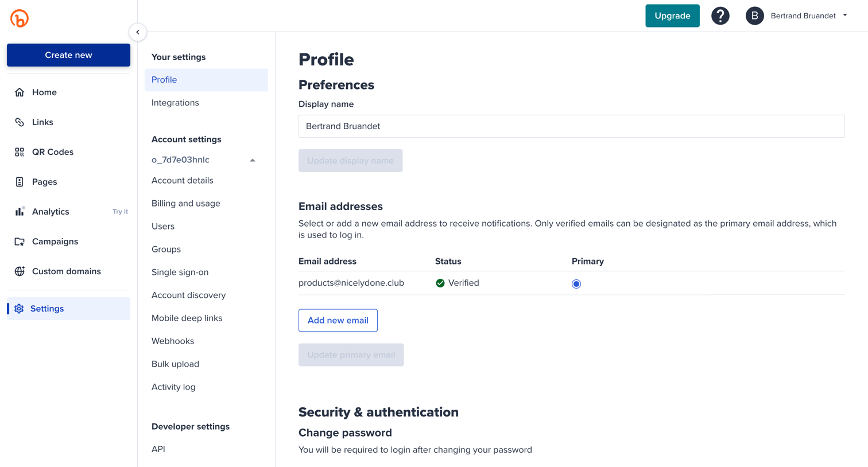Click the Display name input field
The image size is (868, 467).
click(x=571, y=126)
